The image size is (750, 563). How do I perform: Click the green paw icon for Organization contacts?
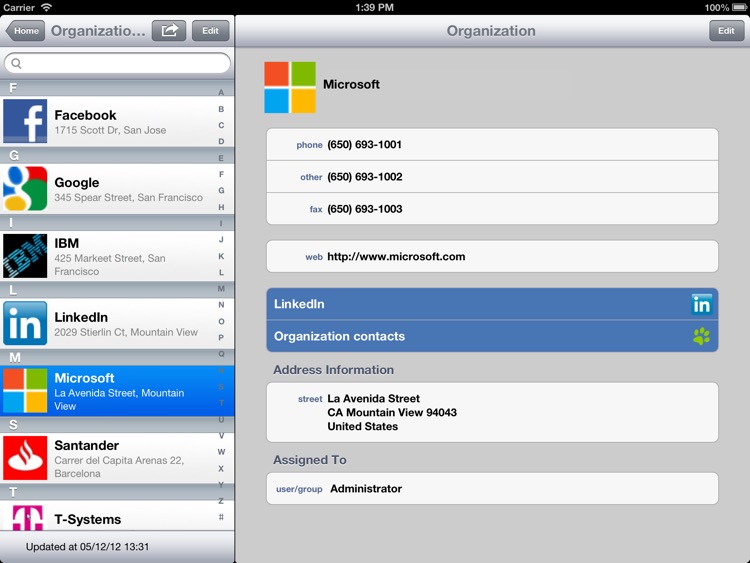pyautogui.click(x=702, y=336)
